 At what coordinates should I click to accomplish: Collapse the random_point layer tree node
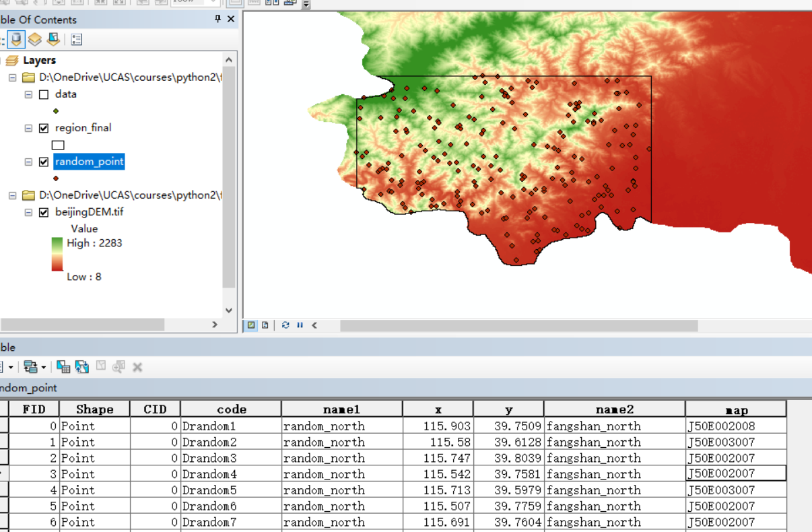click(28, 162)
